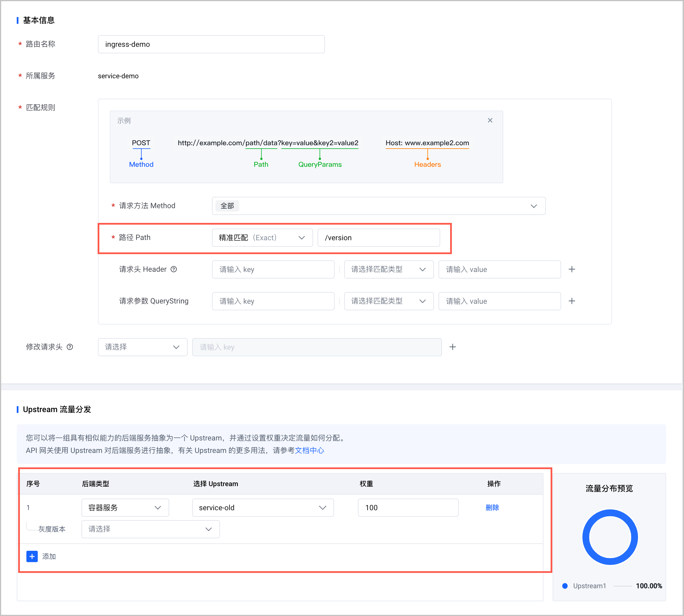This screenshot has height=616, width=684.
Task: Click the Header value input field
Action: click(x=499, y=269)
